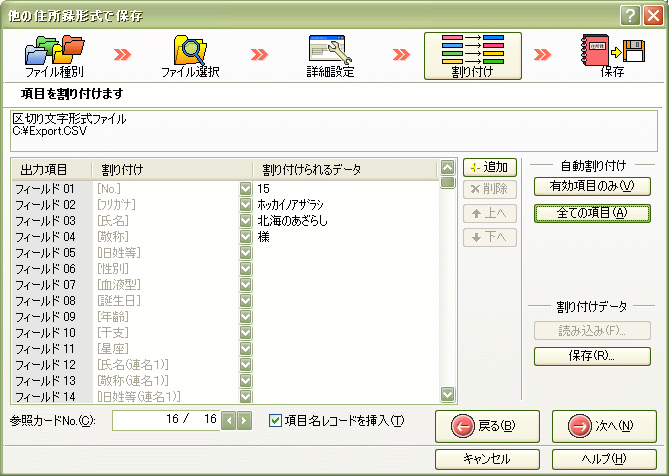Close the dialog with the X button
This screenshot has height=476, width=669.
[x=653, y=16]
